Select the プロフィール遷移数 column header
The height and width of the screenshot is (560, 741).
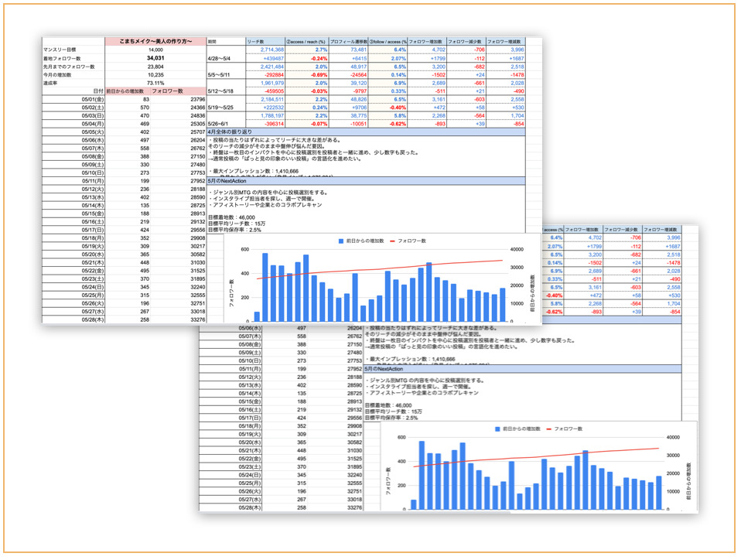[348, 40]
